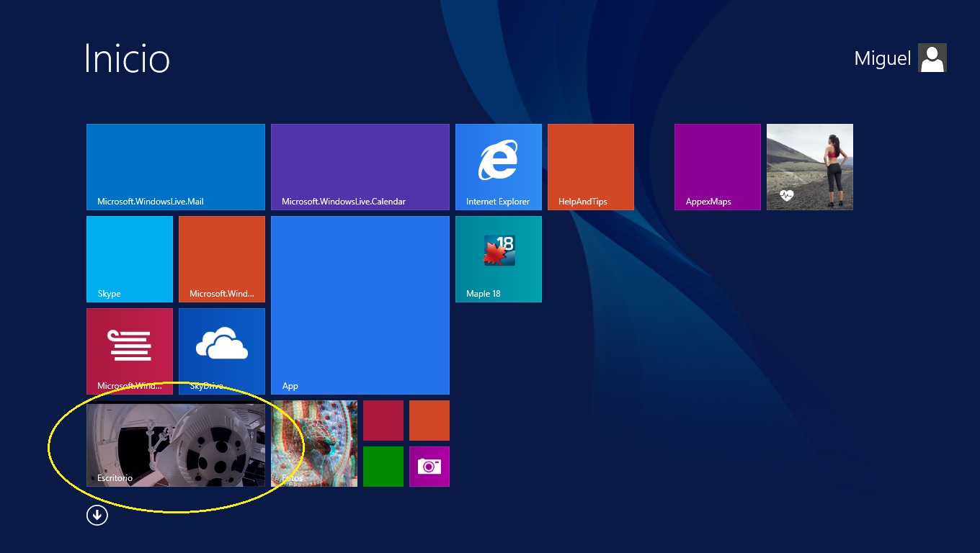980x553 pixels.
Task: Open the orange tile beside Skype
Action: [221, 258]
